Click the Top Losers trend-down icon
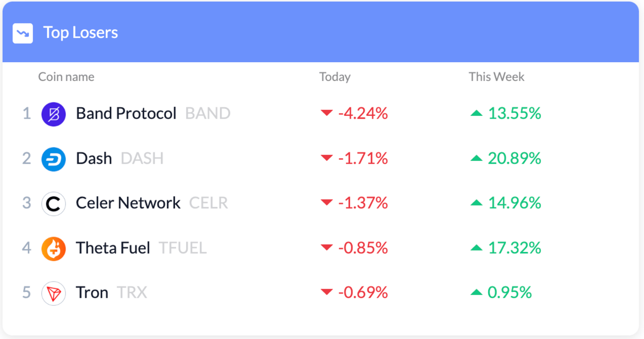The image size is (644, 339). (x=23, y=33)
